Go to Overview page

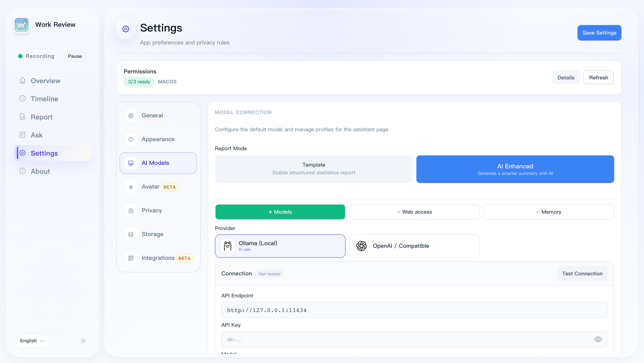pos(52,81)
